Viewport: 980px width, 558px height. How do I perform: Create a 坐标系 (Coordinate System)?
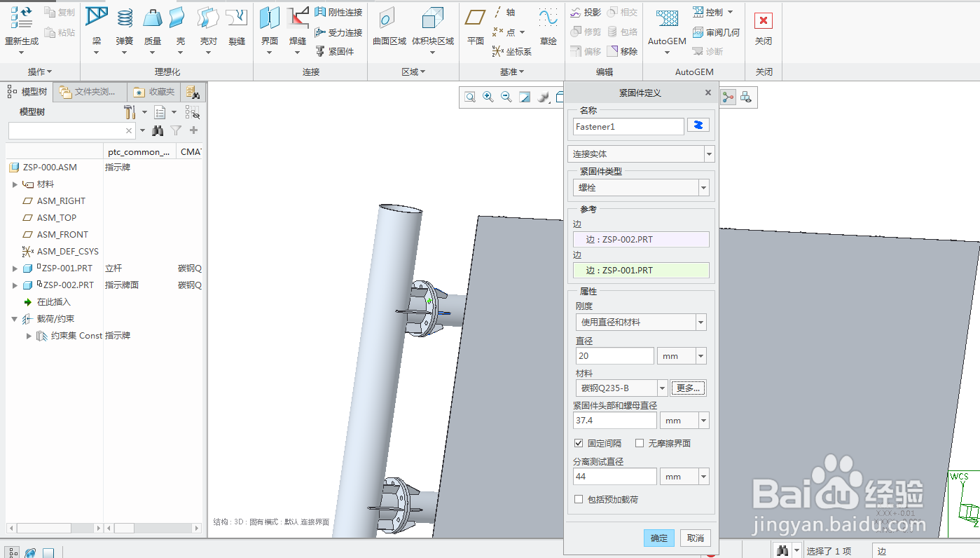(512, 51)
